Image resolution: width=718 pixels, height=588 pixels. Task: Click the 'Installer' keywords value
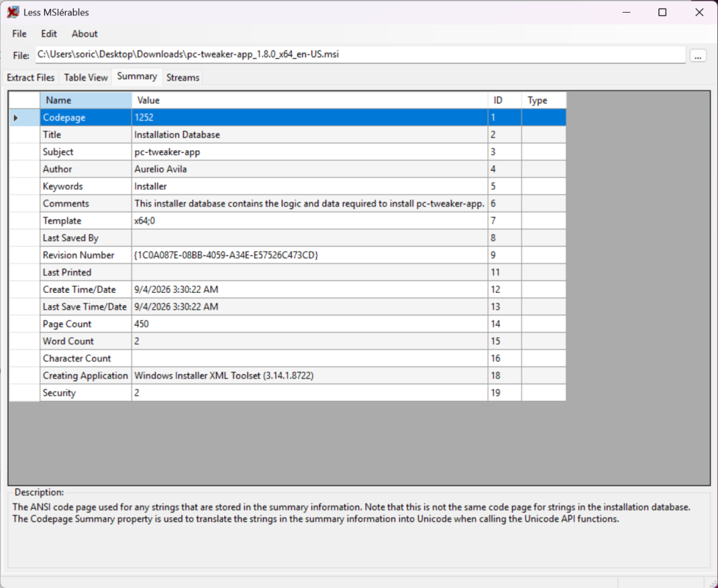tap(310, 186)
